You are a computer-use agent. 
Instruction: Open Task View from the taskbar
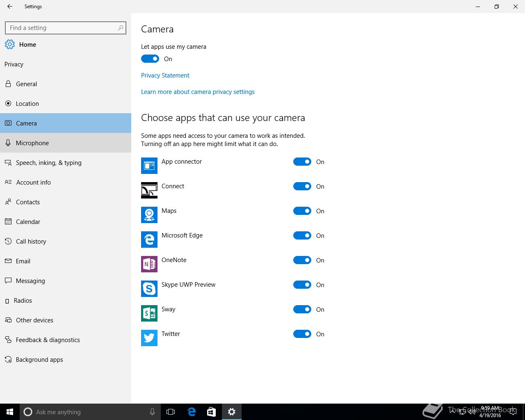(x=171, y=412)
